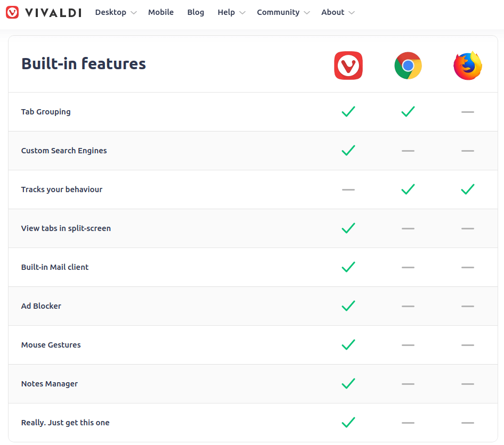Image resolution: width=504 pixels, height=445 pixels.
Task: Click Chrome dash for split-screen tabs
Action: pos(408,228)
